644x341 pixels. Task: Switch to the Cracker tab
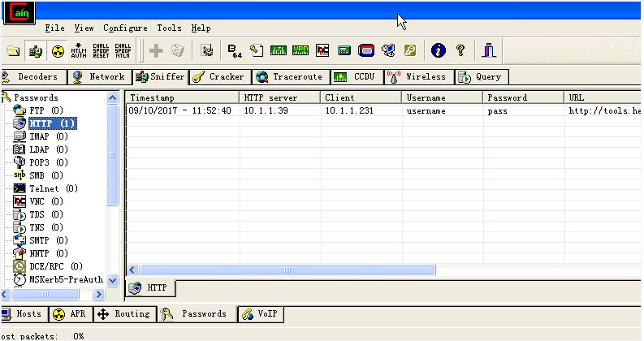(221, 77)
